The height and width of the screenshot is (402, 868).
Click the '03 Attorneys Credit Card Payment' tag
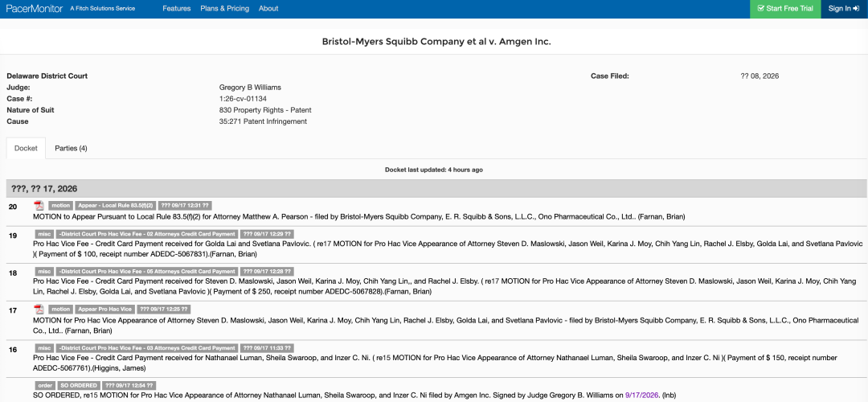147,348
